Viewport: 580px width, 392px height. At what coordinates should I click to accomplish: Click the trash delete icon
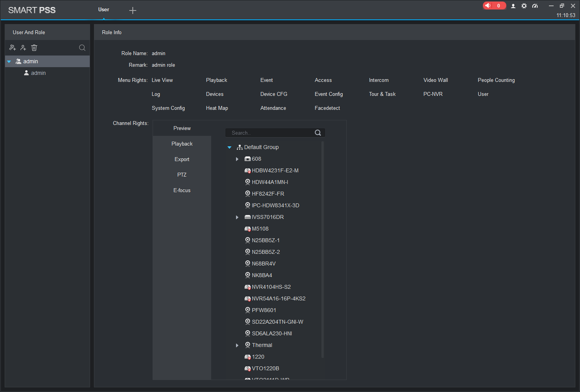pos(34,48)
